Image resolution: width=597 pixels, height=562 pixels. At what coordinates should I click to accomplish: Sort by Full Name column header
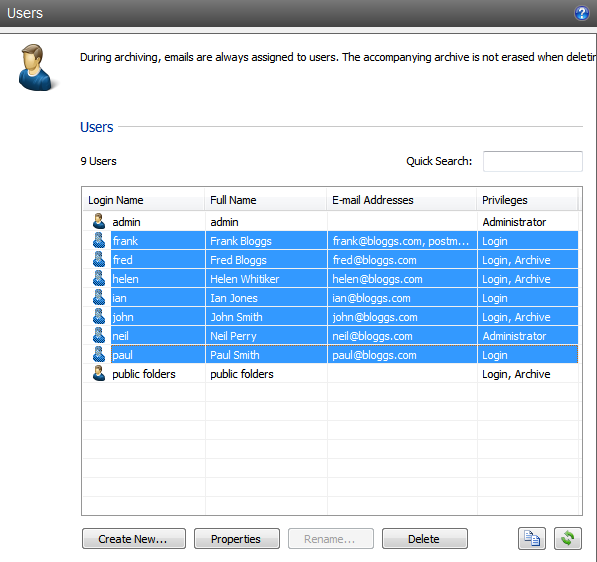click(x=266, y=200)
